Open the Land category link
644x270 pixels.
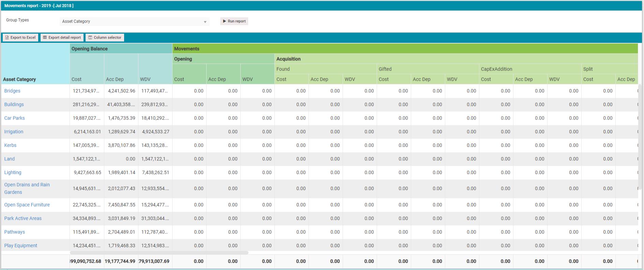tap(10, 159)
